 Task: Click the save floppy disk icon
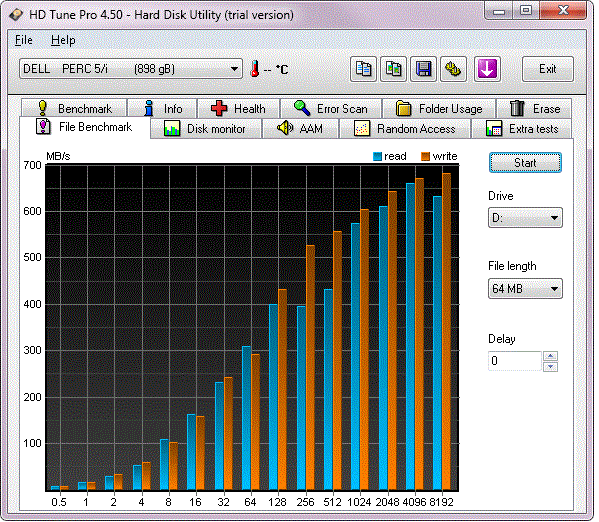[x=423, y=69]
